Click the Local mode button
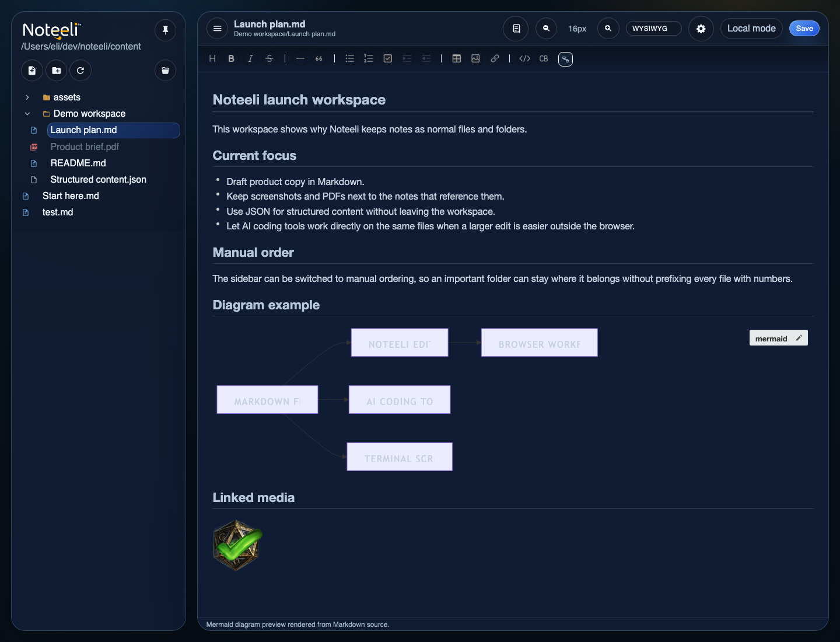The image size is (840, 642). (x=751, y=28)
